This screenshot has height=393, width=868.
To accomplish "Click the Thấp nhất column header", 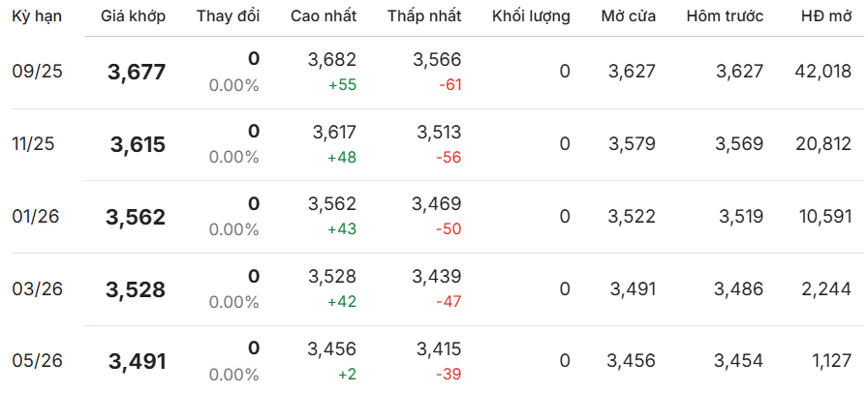I will point(424,16).
